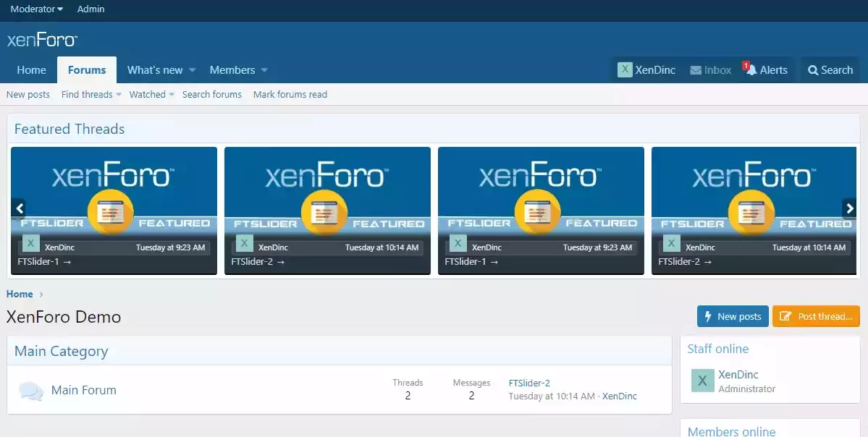Click the Search magnifier icon
868x437 pixels.
[813, 70]
